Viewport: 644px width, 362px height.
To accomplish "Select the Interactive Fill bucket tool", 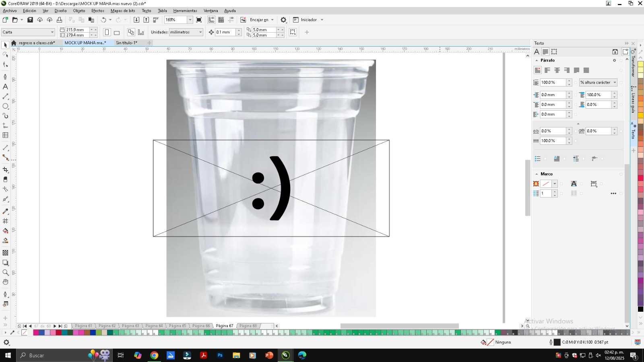I will point(5,231).
